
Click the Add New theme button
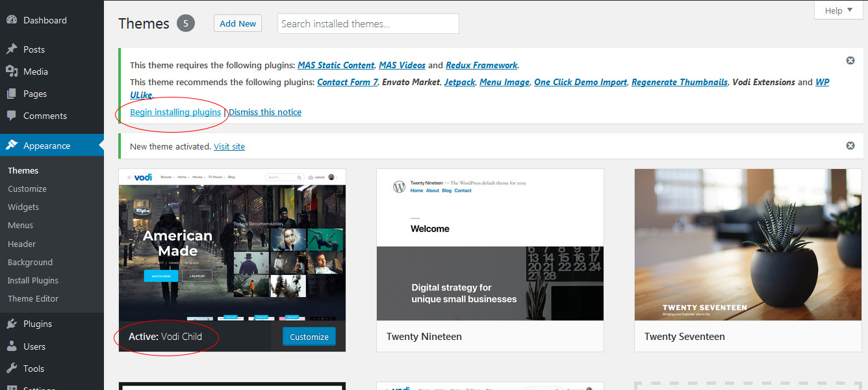[x=238, y=23]
